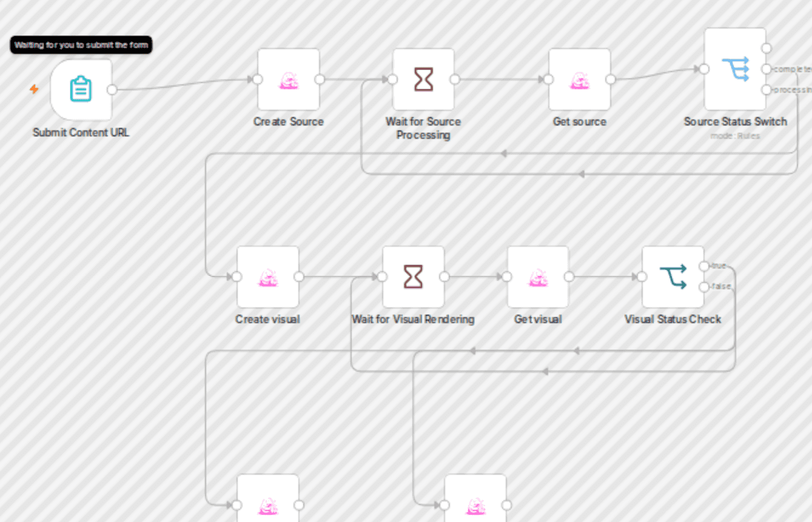
Task: Click the 'Visual Status Check' label text
Action: pyautogui.click(x=673, y=319)
